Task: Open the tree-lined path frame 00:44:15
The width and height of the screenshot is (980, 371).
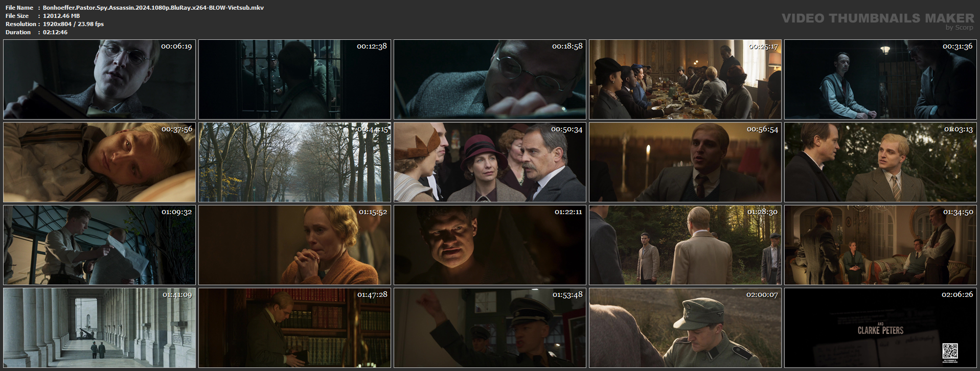Action: [294, 163]
